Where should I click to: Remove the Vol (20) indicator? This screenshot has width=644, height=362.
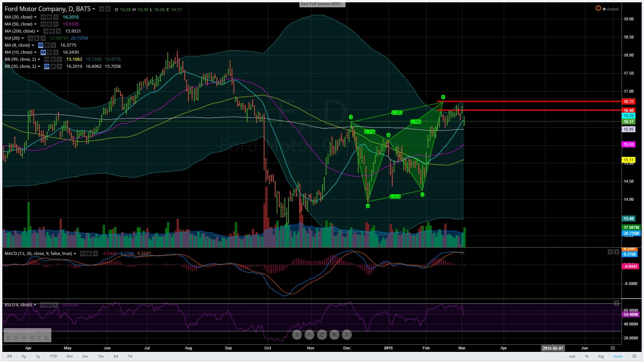tap(43, 38)
